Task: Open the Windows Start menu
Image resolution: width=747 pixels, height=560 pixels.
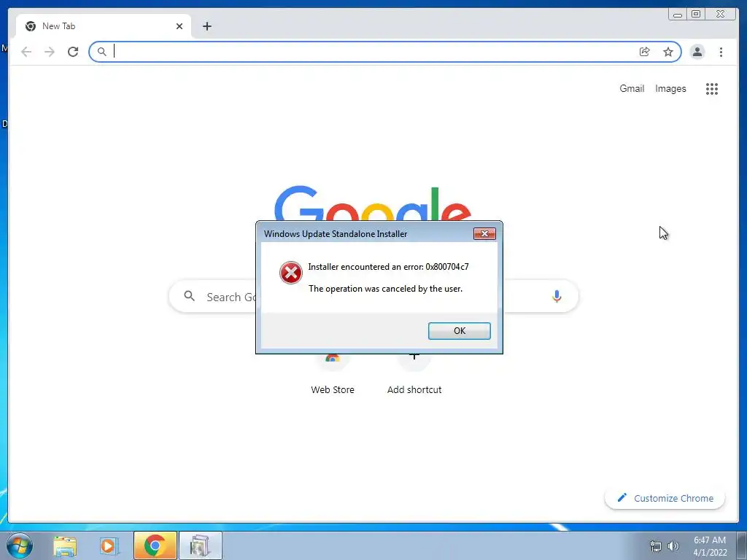Action: 20,545
